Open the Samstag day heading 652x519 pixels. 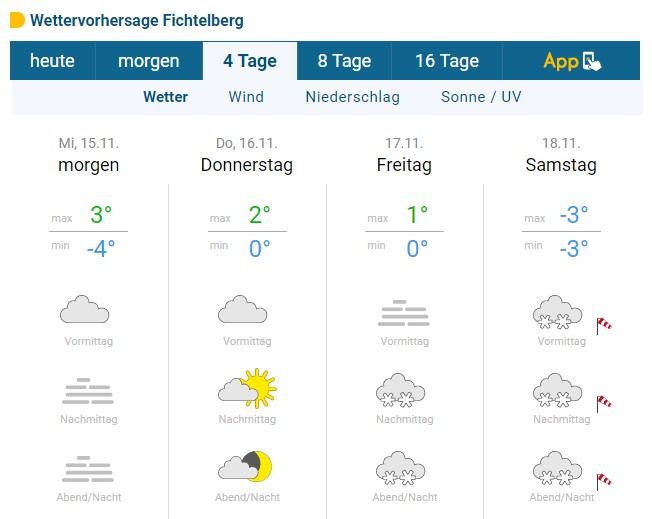(x=561, y=165)
